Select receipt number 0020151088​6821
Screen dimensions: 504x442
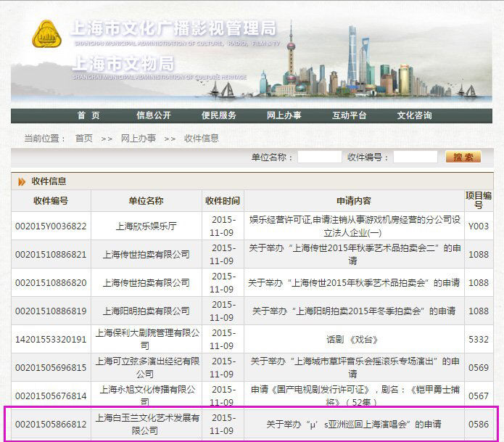click(x=51, y=255)
